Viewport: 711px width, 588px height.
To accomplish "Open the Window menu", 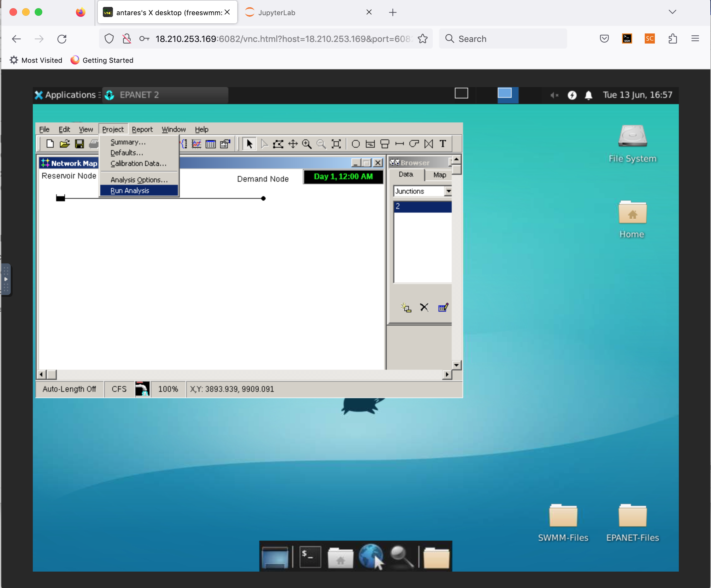I will pos(174,129).
